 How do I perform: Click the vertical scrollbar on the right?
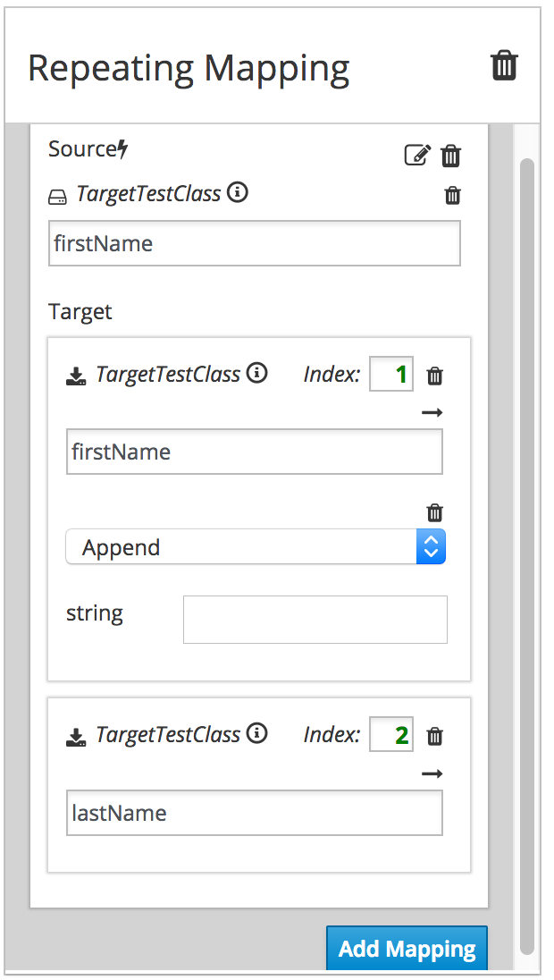pos(527,536)
